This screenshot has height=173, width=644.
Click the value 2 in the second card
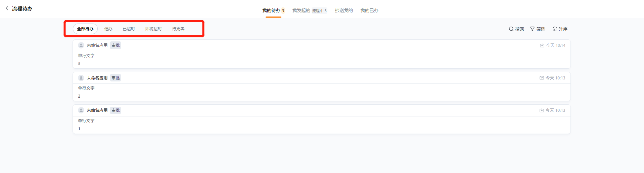(79, 96)
